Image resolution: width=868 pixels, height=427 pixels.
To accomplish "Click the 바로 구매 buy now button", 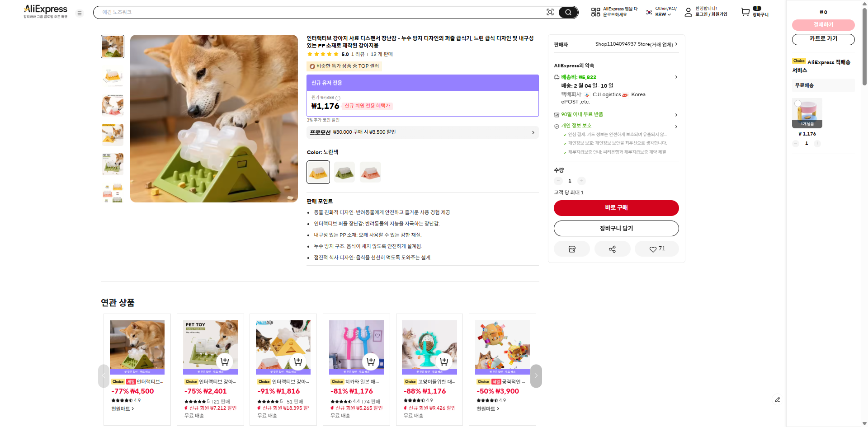I will (x=616, y=208).
